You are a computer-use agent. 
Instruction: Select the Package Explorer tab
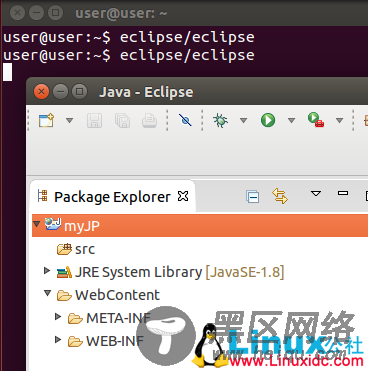click(113, 197)
